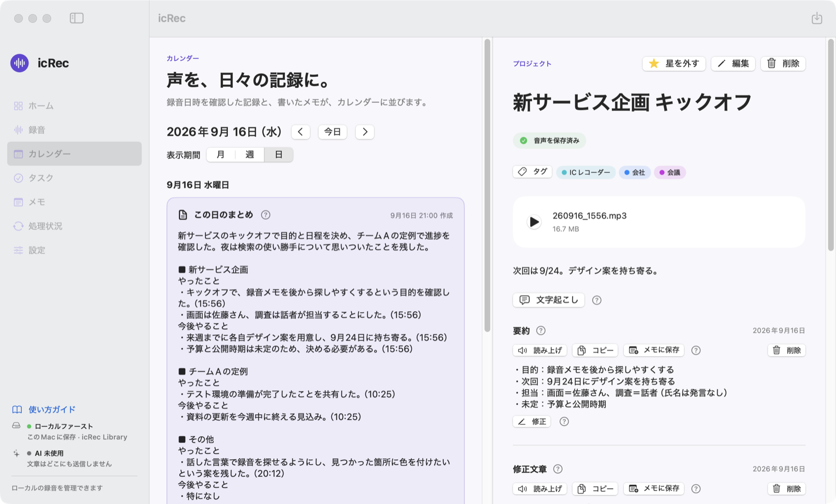Click 読み上げ in the 修正文章 section

[x=540, y=488]
